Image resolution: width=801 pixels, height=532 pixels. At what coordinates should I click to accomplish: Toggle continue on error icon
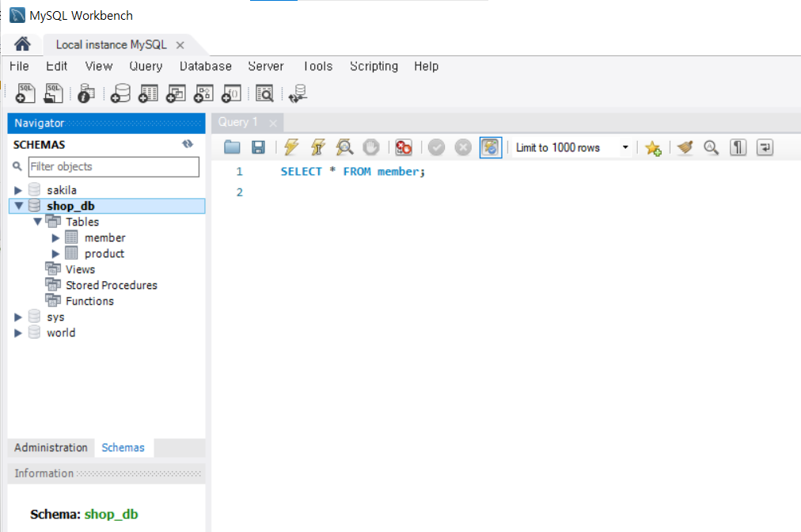(404, 148)
